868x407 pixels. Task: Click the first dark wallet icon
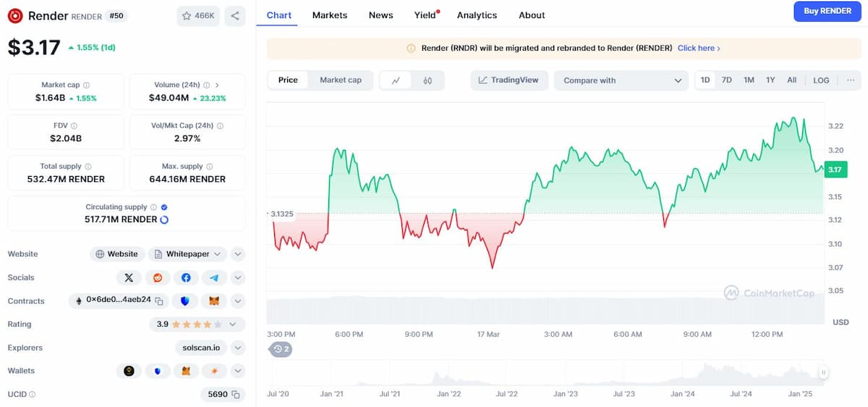pos(129,371)
